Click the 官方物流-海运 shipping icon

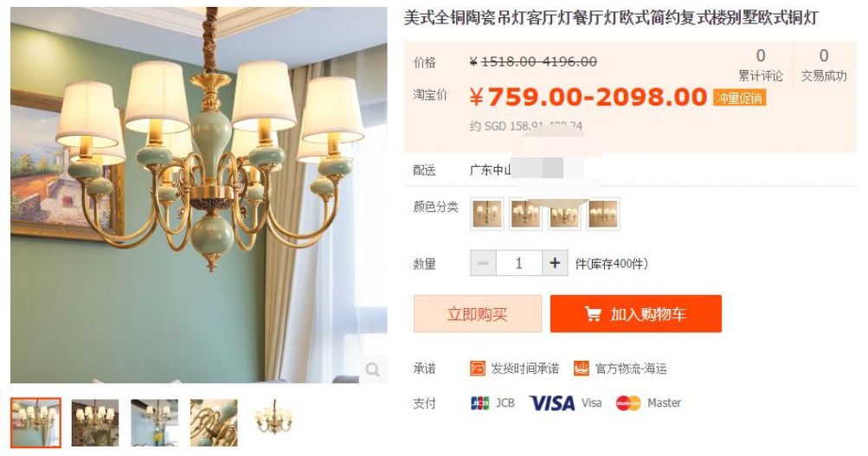pyautogui.click(x=582, y=369)
